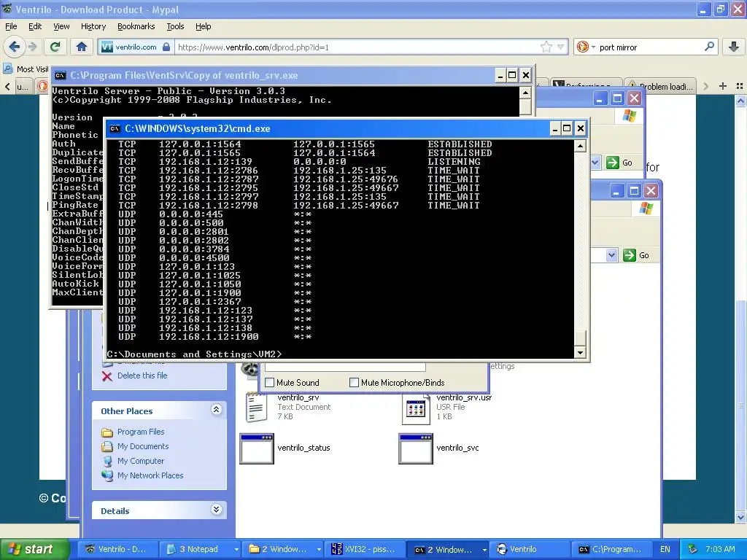Expand the Details panel
Viewport: 747px width, 560px height.
(x=216, y=510)
